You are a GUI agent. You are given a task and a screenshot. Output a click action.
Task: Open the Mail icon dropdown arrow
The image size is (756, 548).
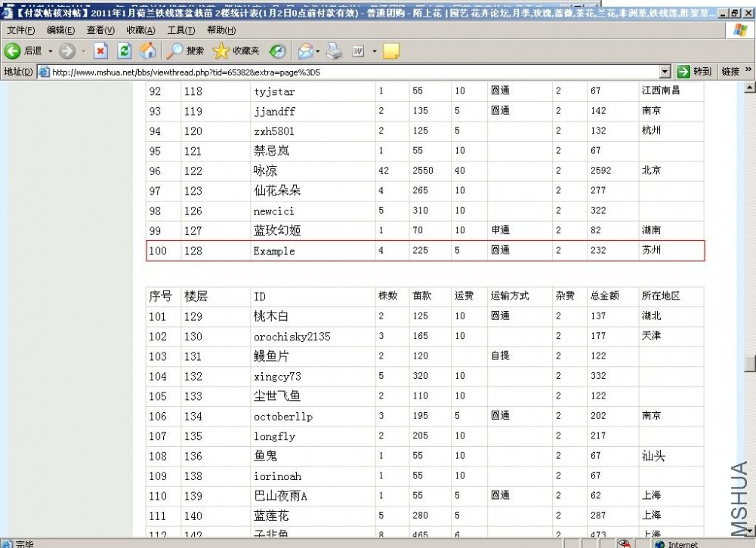318,51
